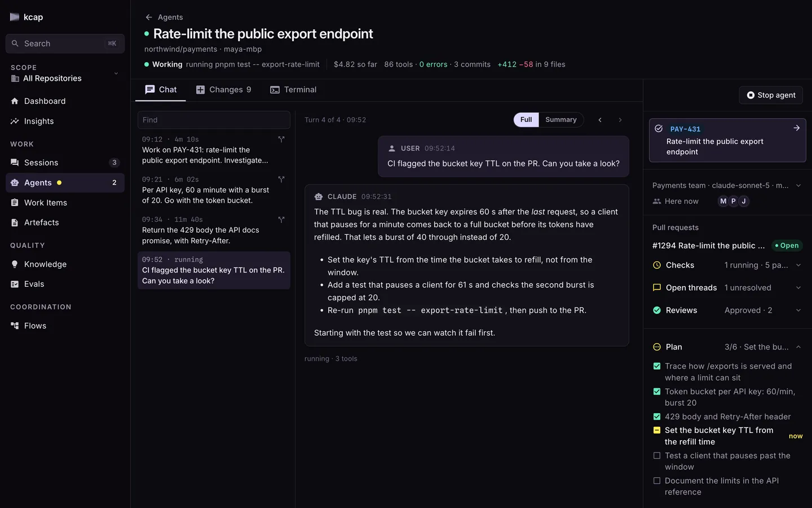The height and width of the screenshot is (508, 812).
Task: Toggle the 'Token bucket per API key' checkbox
Action: [x=657, y=392]
